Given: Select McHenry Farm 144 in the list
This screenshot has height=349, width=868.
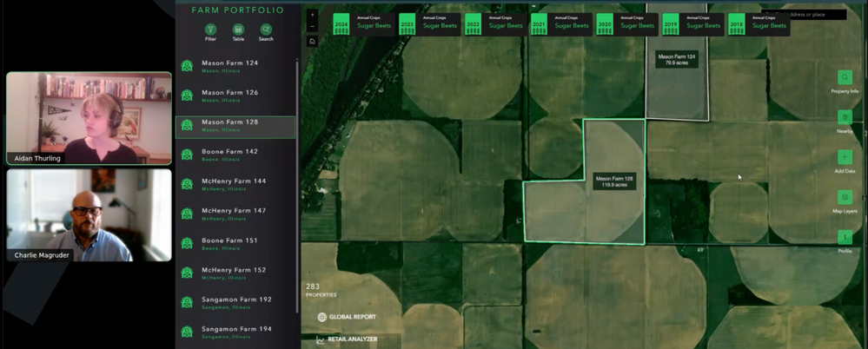Looking at the screenshot, I should [235, 185].
